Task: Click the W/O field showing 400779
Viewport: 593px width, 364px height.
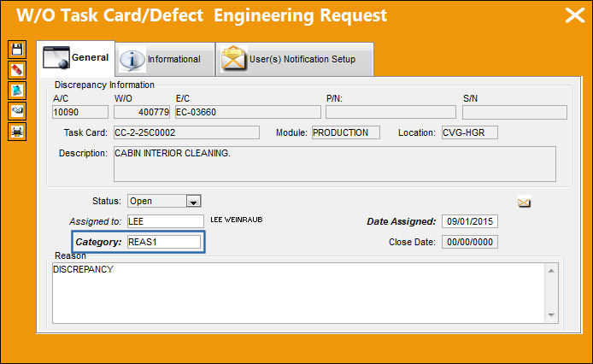Action: pyautogui.click(x=142, y=112)
